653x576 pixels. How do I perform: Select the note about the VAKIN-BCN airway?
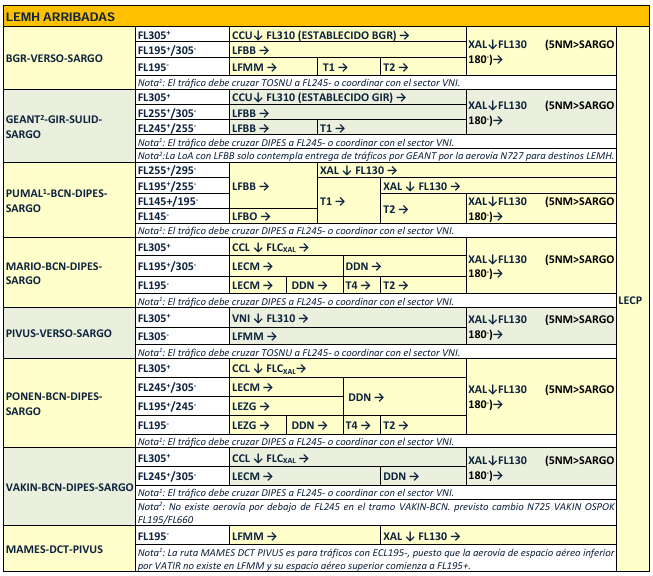pyautogui.click(x=376, y=512)
